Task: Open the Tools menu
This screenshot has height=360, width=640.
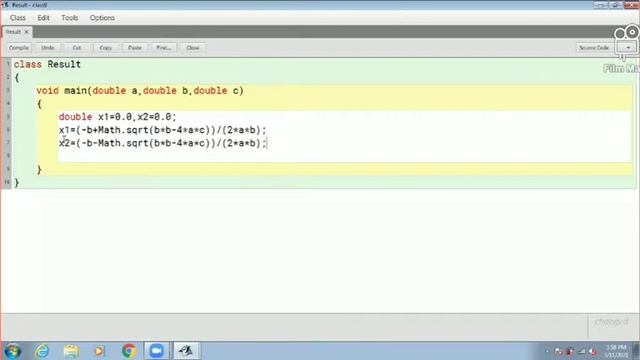Action: tap(69, 18)
